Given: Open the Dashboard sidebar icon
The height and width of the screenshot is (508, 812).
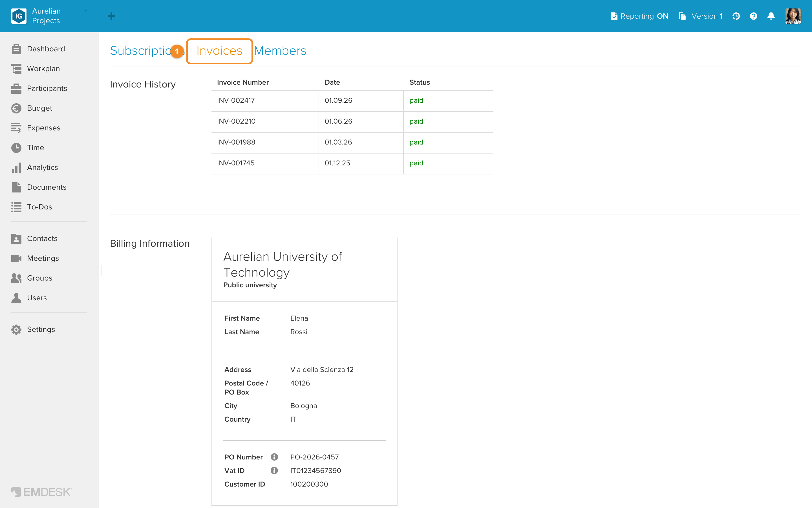Looking at the screenshot, I should click(16, 49).
